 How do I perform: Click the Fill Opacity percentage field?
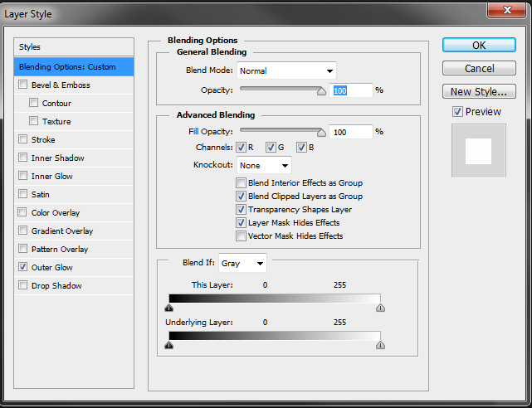pos(350,132)
